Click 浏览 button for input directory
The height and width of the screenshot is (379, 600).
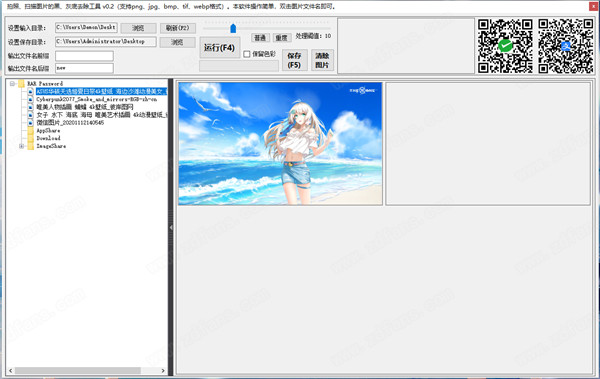138,28
